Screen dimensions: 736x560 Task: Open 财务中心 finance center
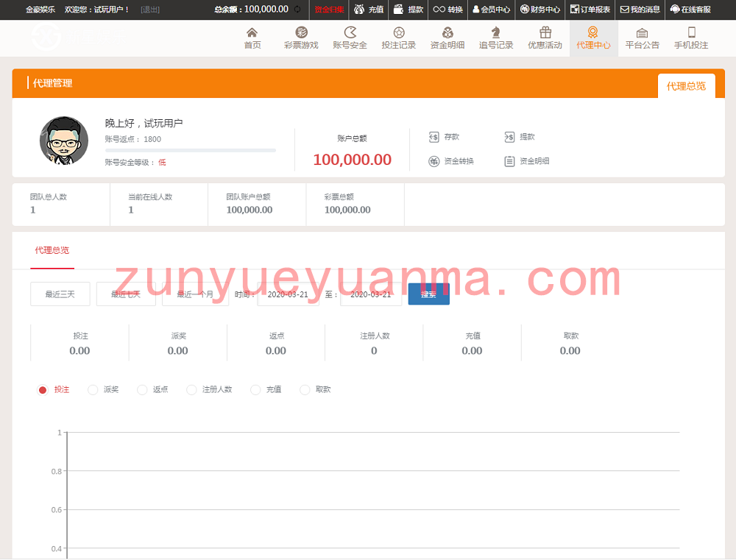click(540, 10)
